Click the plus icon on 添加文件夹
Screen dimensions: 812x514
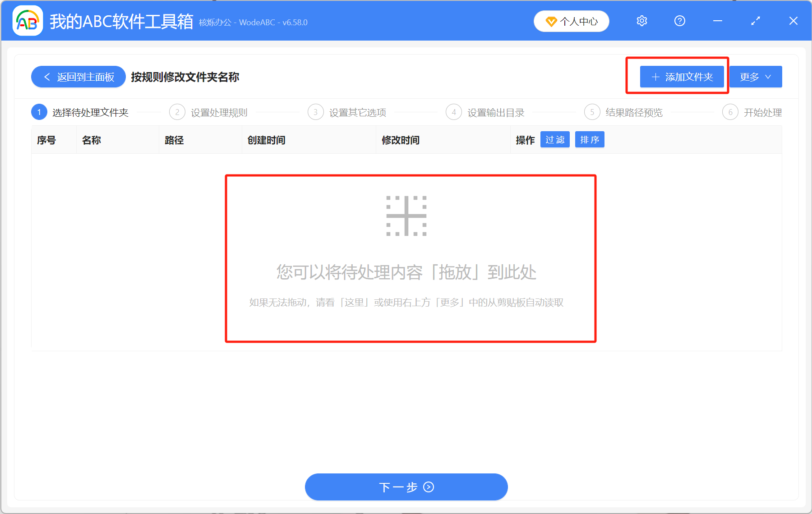pyautogui.click(x=655, y=77)
